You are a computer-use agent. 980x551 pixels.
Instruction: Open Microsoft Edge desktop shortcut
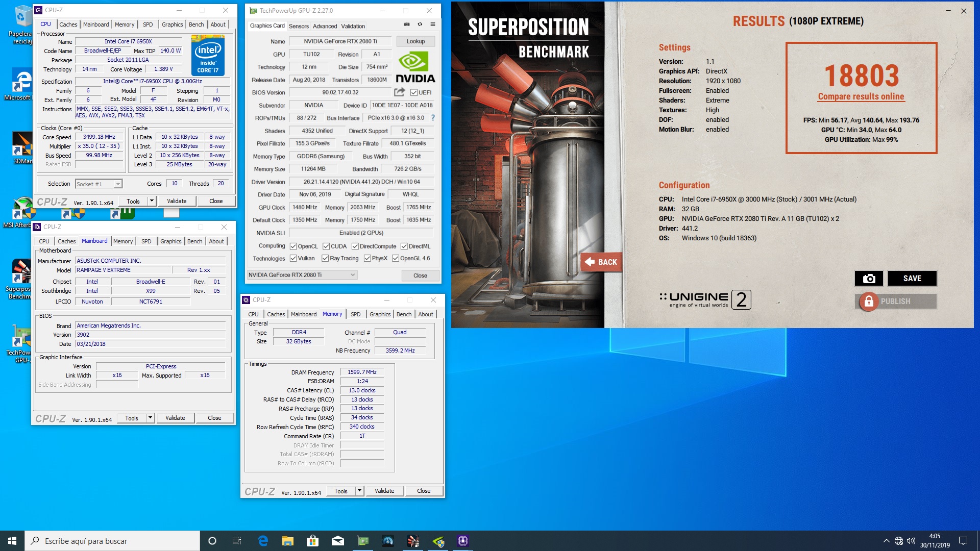point(20,84)
